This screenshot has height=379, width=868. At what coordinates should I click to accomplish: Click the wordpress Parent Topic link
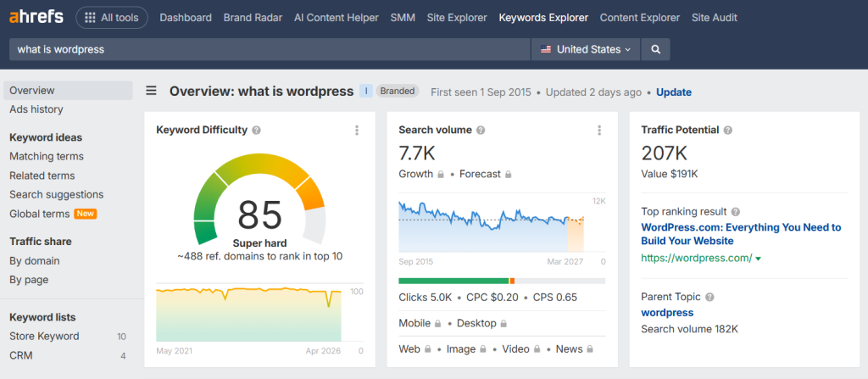pyautogui.click(x=667, y=313)
